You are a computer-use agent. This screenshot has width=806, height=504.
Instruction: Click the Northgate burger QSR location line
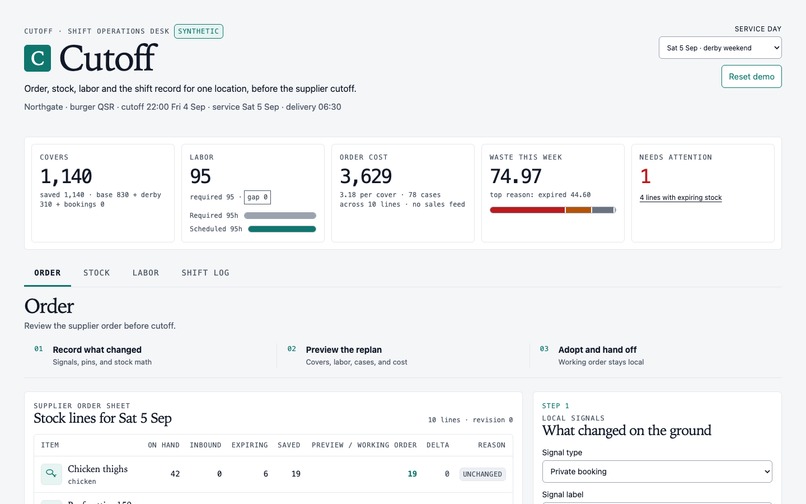pyautogui.click(x=182, y=107)
